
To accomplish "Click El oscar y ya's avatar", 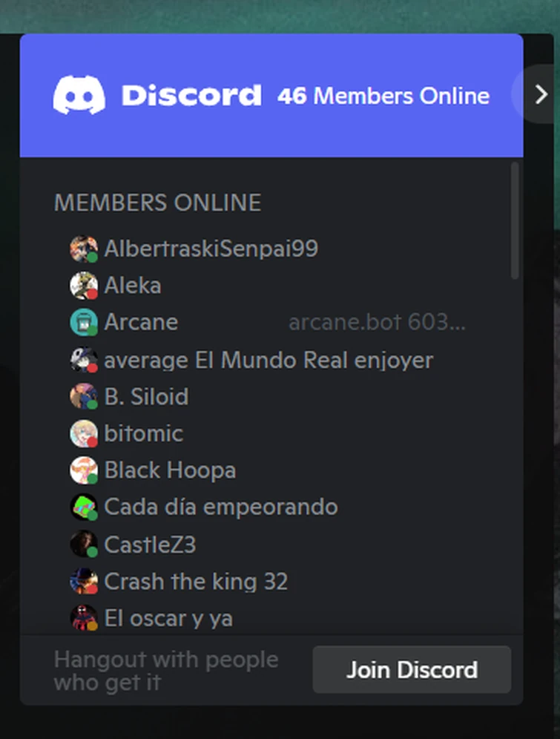I will (x=84, y=618).
